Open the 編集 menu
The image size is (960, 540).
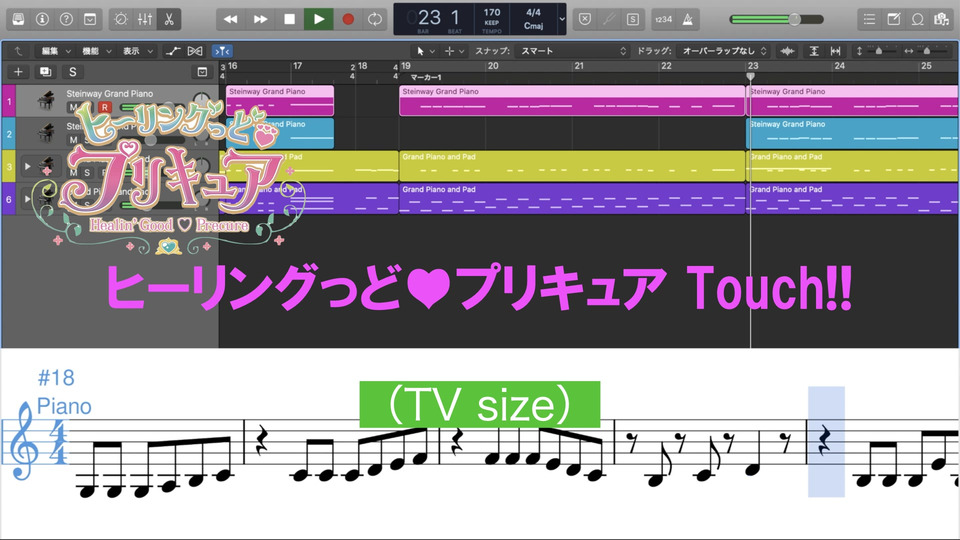[56, 51]
